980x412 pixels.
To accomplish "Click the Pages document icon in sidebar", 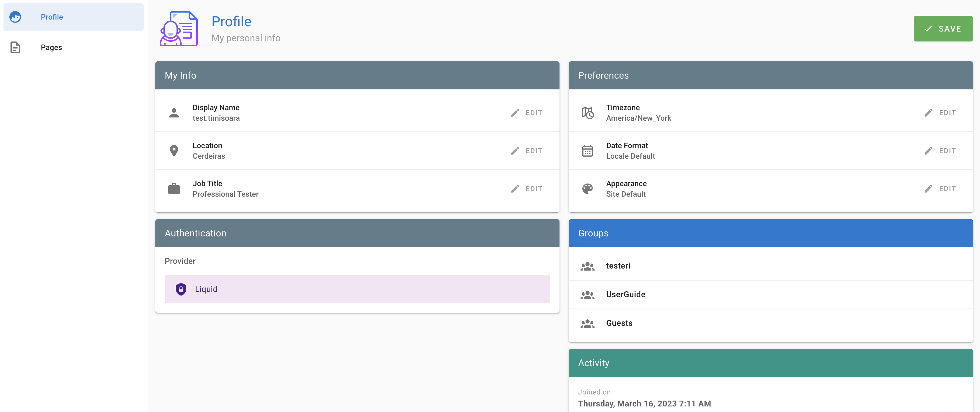I will [15, 48].
